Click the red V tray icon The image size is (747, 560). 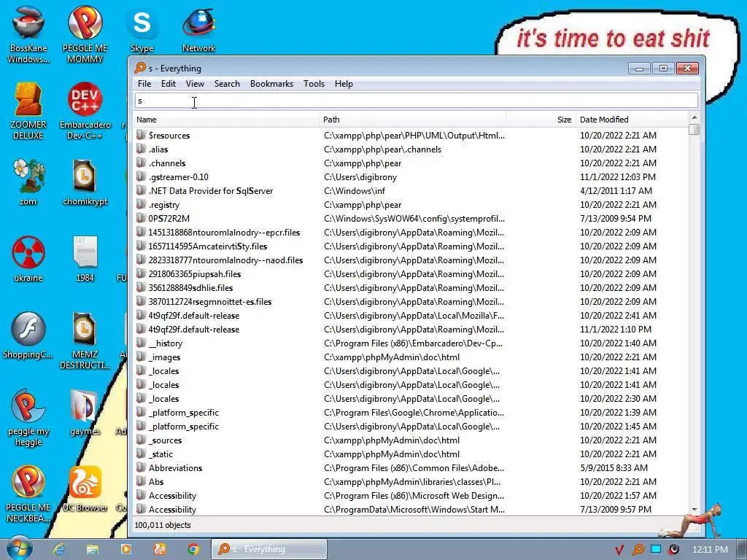pos(619,550)
